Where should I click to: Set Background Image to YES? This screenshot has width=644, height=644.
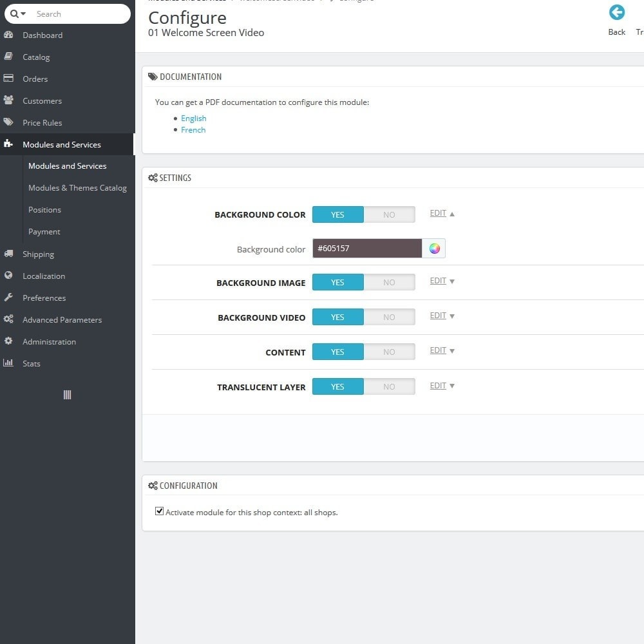point(338,283)
